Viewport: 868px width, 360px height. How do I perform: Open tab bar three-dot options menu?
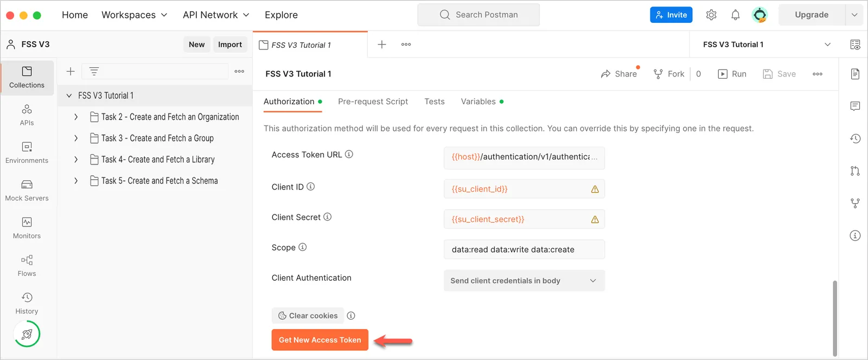[x=406, y=45]
